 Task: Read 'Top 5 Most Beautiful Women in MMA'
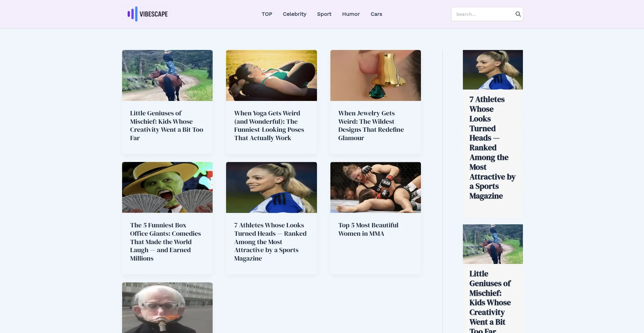[368, 229]
